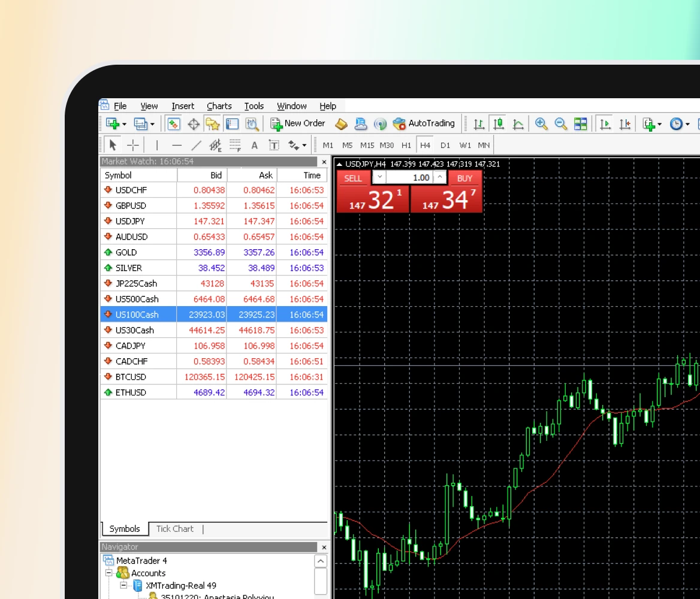Switch to the Tick Chart tab

tap(174, 528)
